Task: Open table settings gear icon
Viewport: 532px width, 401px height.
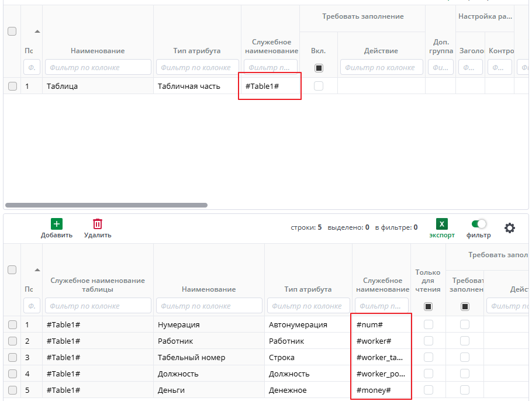Action: click(510, 228)
